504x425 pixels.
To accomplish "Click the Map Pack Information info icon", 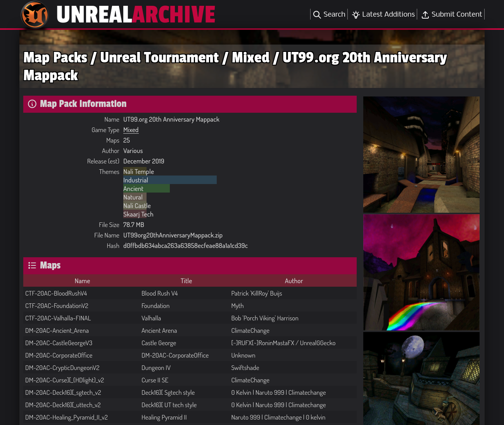I will point(32,104).
